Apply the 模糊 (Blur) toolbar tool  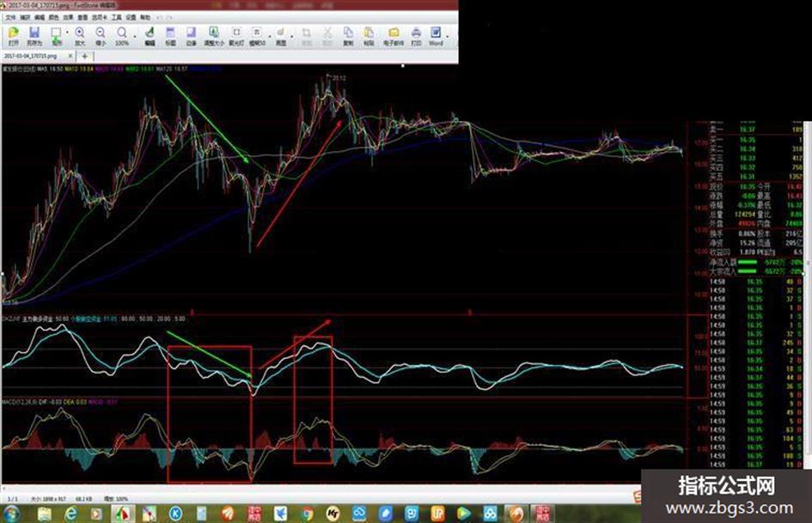pos(257,36)
